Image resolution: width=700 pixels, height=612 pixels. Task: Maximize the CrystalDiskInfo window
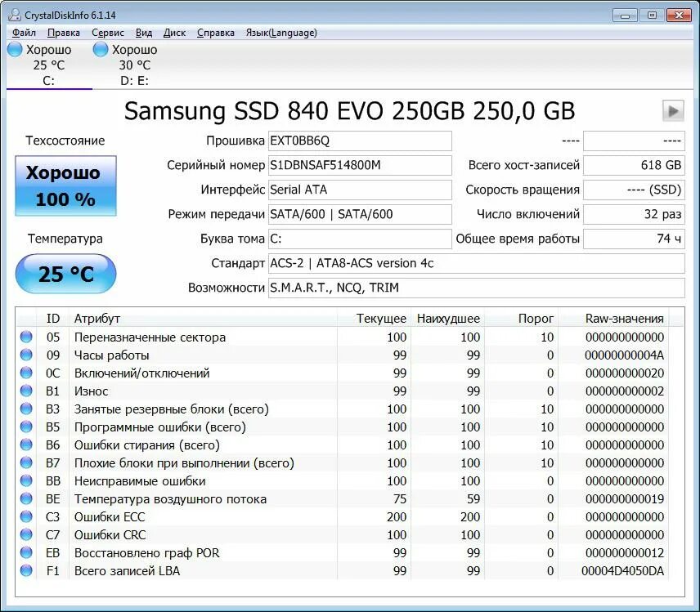point(652,16)
